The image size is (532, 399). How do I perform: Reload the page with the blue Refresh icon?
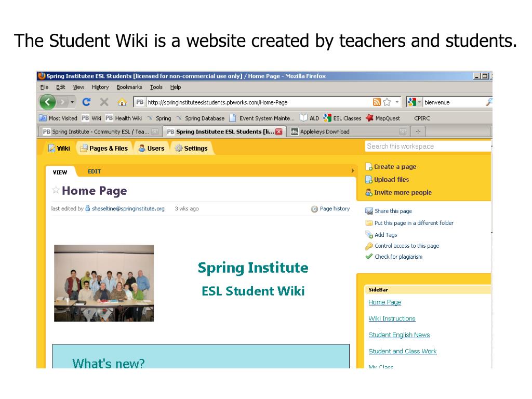coord(87,102)
